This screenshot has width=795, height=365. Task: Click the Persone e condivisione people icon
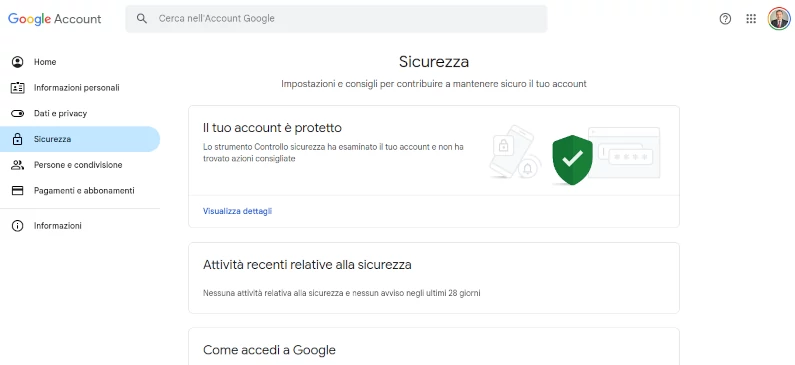pos(17,165)
